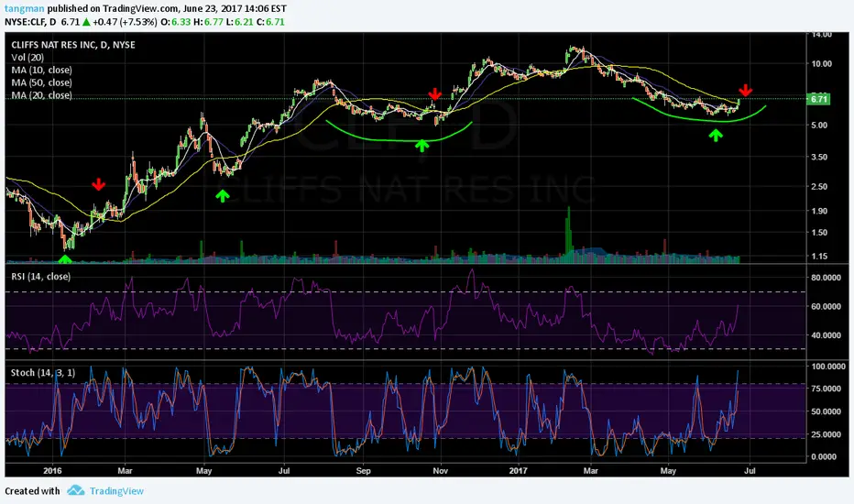854x504 pixels.
Task: Click the 60.0000 RSI axis label
Action: 826,307
